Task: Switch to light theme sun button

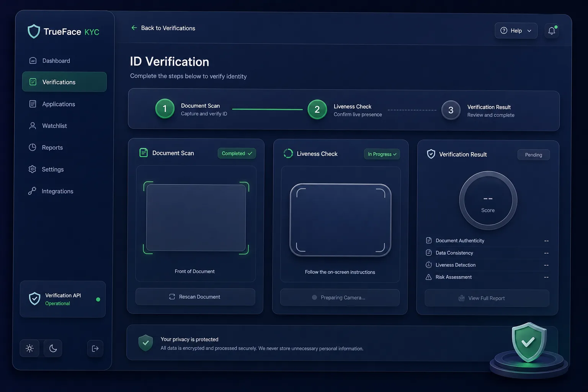Action: point(29,348)
